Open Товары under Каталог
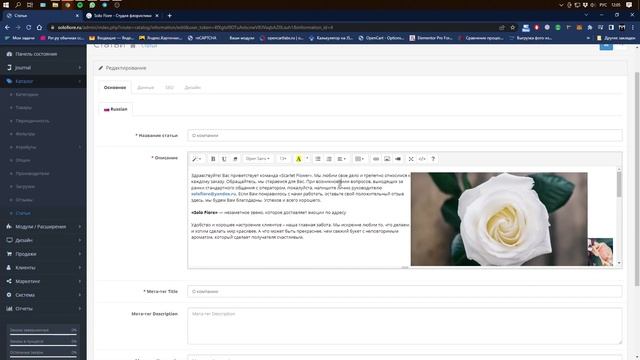This screenshot has height=360, width=640. tap(24, 108)
